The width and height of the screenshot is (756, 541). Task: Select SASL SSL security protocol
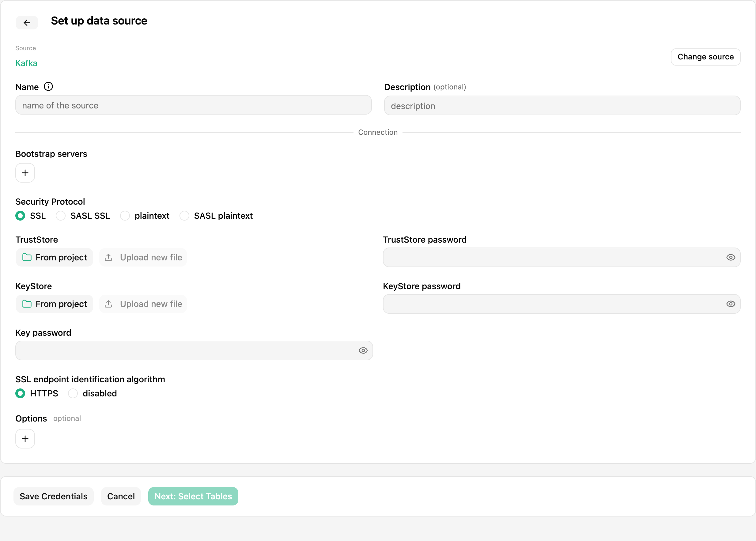point(60,216)
